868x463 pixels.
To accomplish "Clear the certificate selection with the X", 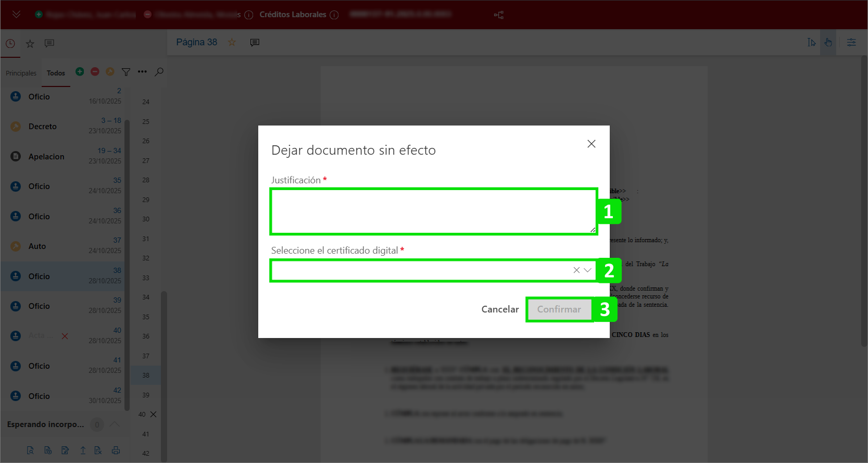I will click(x=576, y=270).
